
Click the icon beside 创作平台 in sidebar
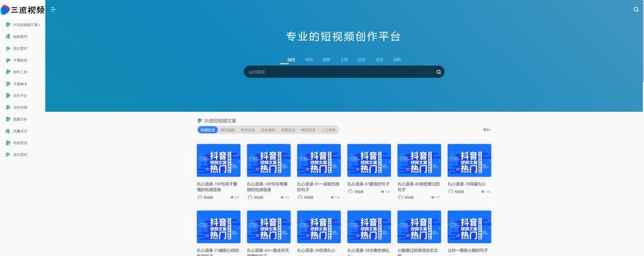click(x=8, y=95)
